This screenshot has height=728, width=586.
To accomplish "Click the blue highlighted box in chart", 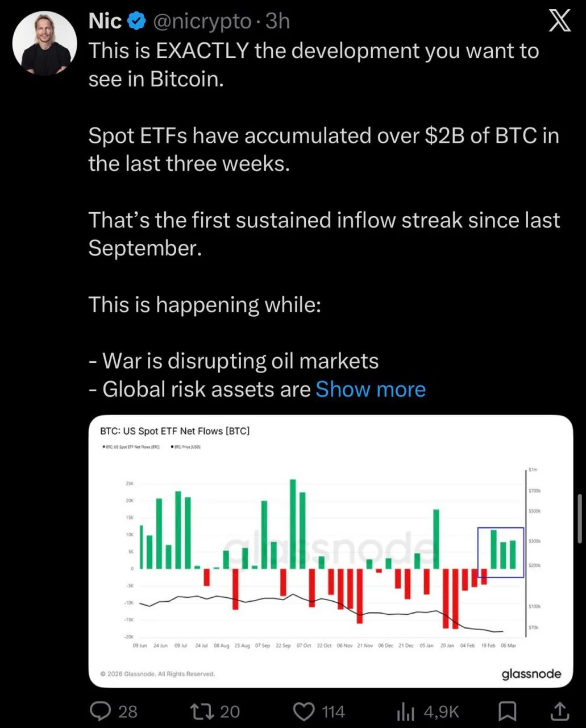I will (x=500, y=552).
